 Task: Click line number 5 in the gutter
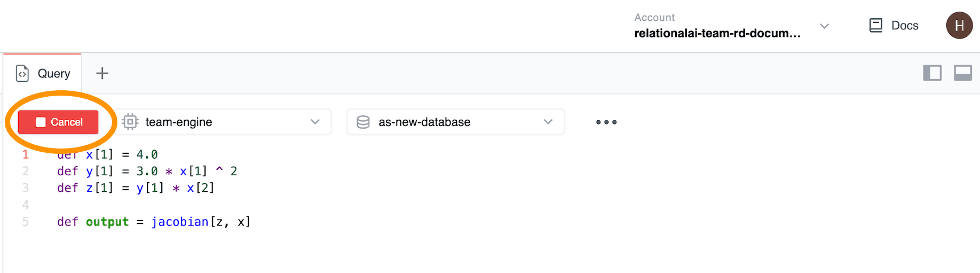[25, 222]
